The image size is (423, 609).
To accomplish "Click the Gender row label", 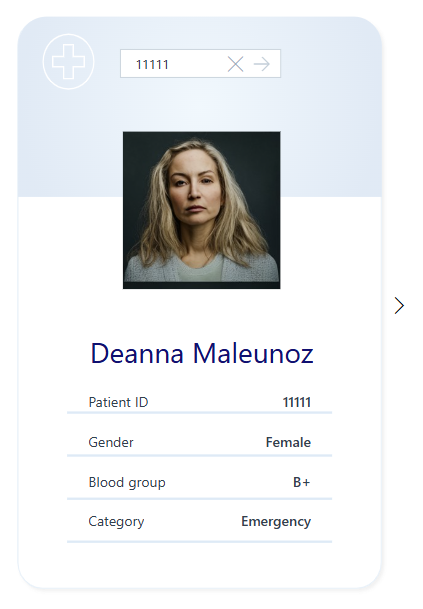I will click(x=111, y=442).
